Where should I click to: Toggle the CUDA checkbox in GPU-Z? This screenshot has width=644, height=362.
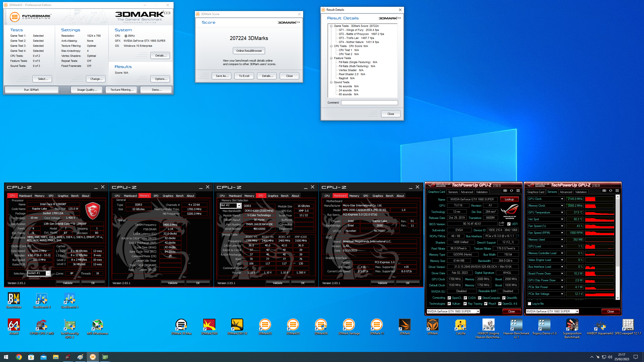(x=465, y=298)
